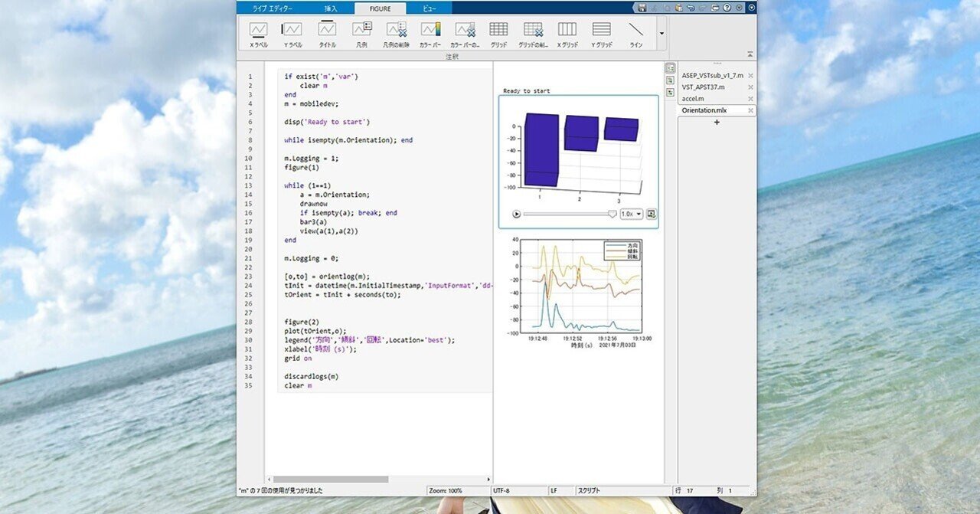
Task: Click the scroll-left arrow of code scrollbar
Action: coord(269,480)
